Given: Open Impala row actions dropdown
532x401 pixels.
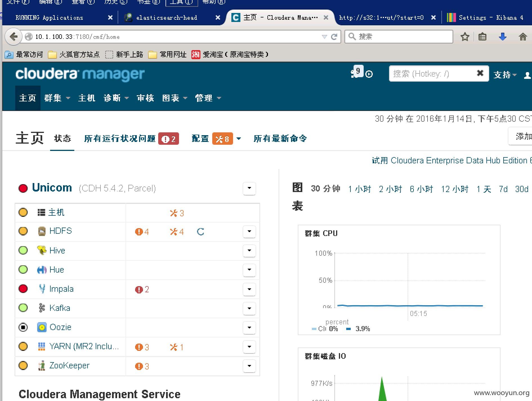Looking at the screenshot, I should [x=249, y=289].
